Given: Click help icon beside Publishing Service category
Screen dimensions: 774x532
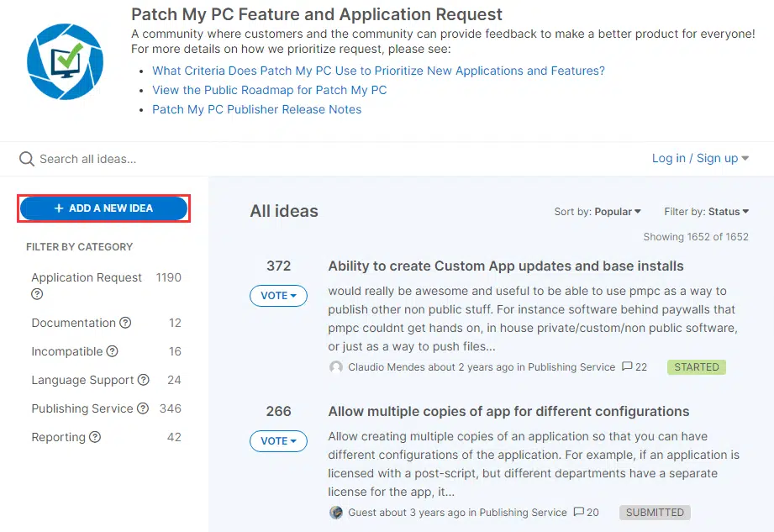Looking at the screenshot, I should coord(143,408).
